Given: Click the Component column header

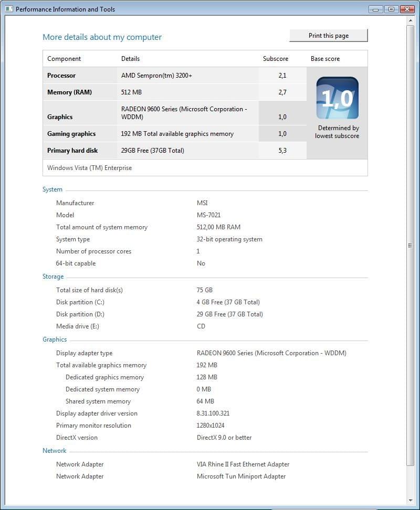Looking at the screenshot, I should [64, 59].
